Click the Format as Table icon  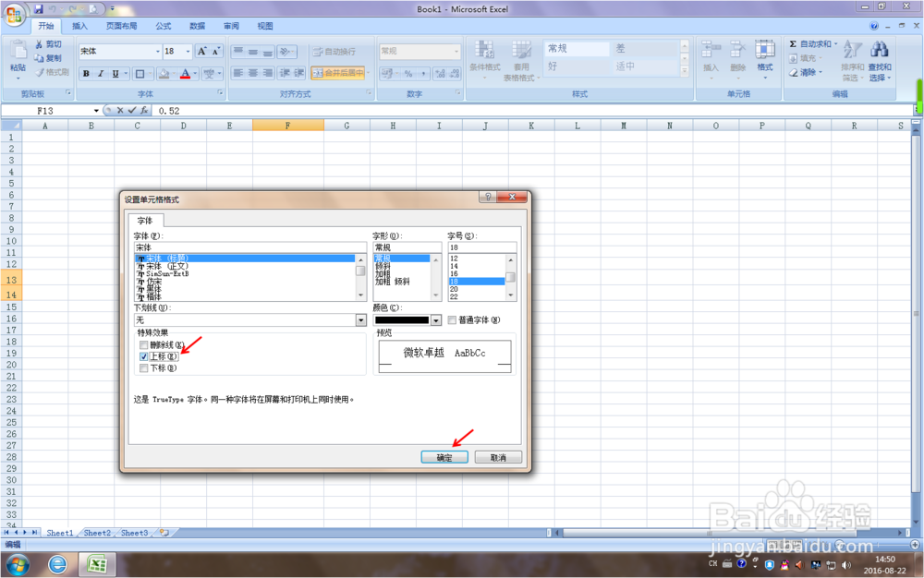click(x=521, y=51)
